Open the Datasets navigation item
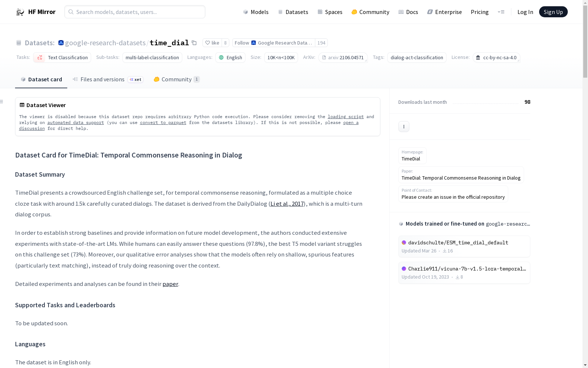 293,12
